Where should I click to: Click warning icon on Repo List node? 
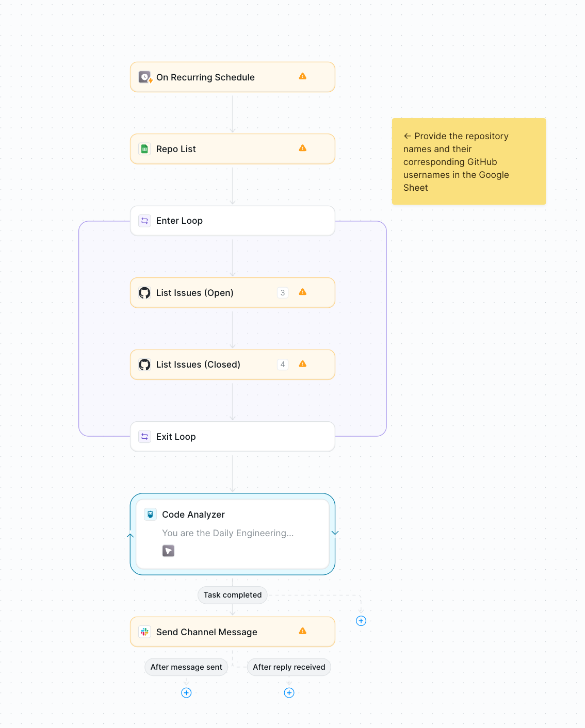pyautogui.click(x=303, y=148)
